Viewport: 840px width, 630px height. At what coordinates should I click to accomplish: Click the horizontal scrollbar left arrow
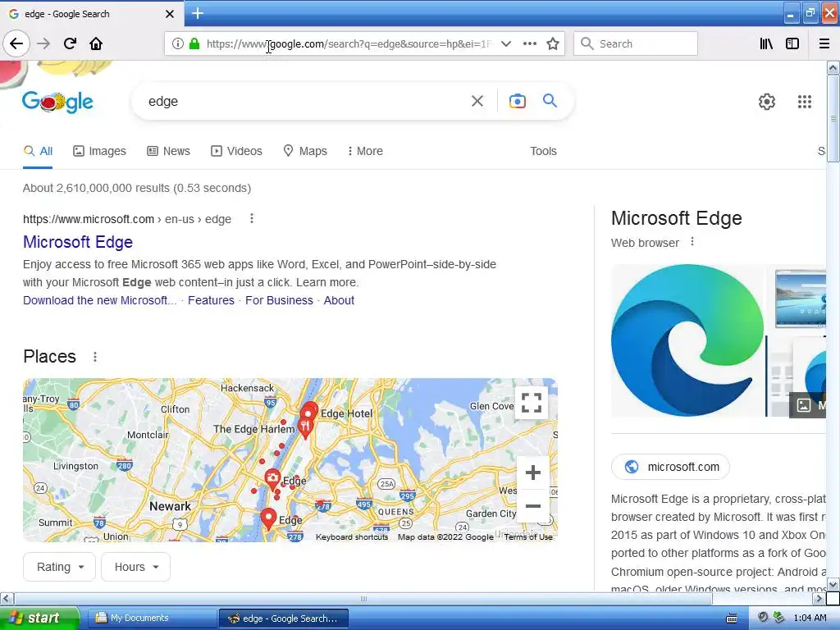coord(7,598)
